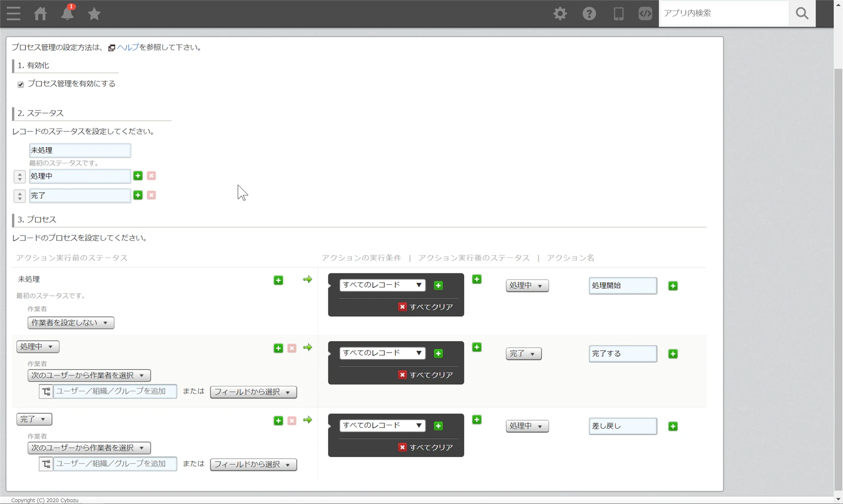Add branch beside 処理中 condition box
This screenshot has height=504, width=843.
477,347
